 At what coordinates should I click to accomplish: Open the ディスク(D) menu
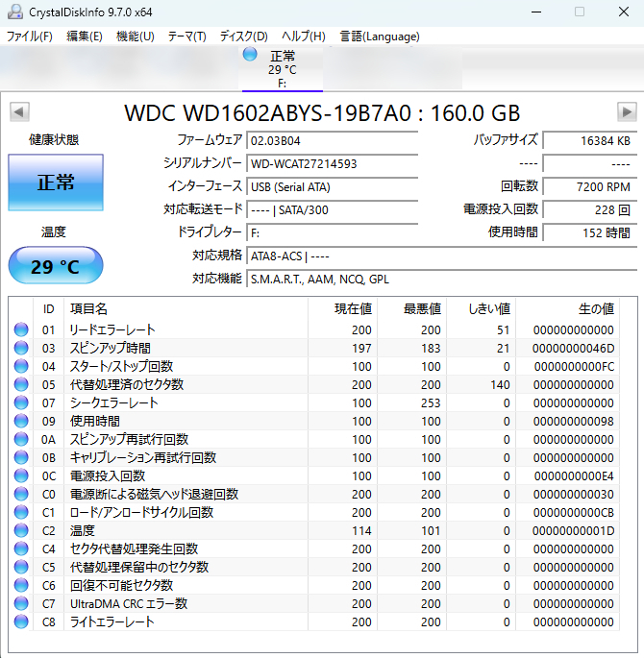243,37
